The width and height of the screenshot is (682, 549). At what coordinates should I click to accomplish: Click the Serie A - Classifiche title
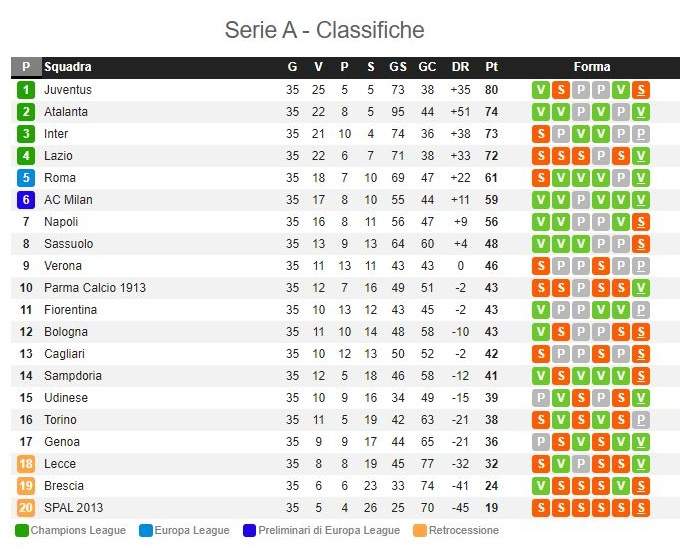[324, 30]
